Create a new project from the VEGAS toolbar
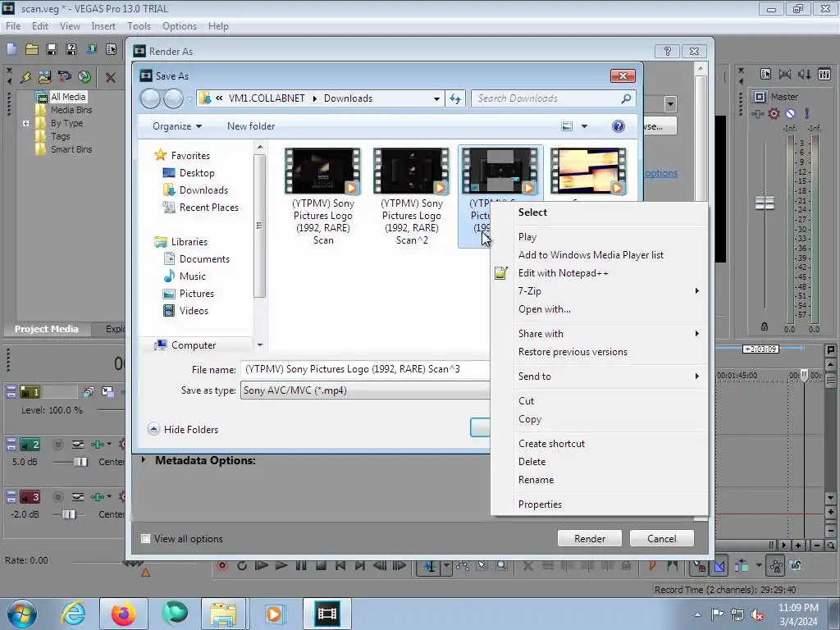840x630 pixels. 11,50
